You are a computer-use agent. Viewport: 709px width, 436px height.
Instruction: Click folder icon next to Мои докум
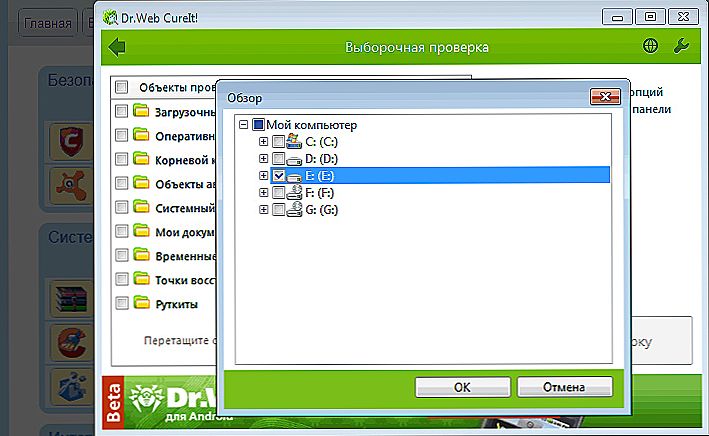141,231
